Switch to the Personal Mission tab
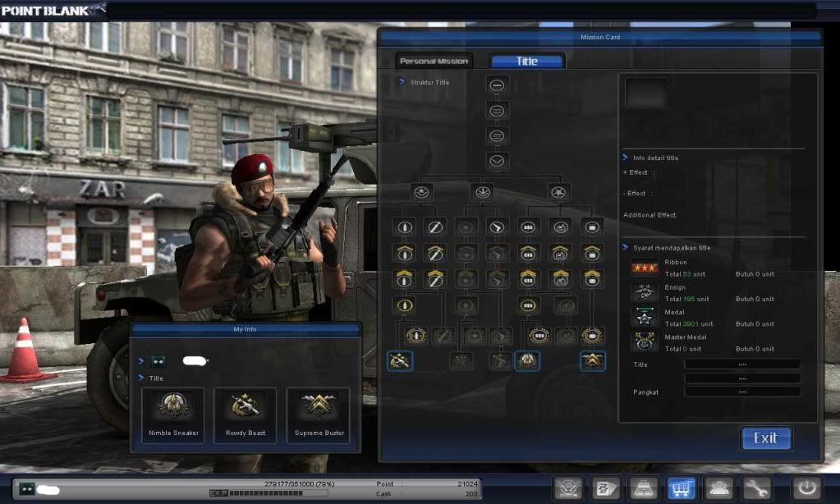Screen dimensions: 840x504 pyautogui.click(x=434, y=61)
